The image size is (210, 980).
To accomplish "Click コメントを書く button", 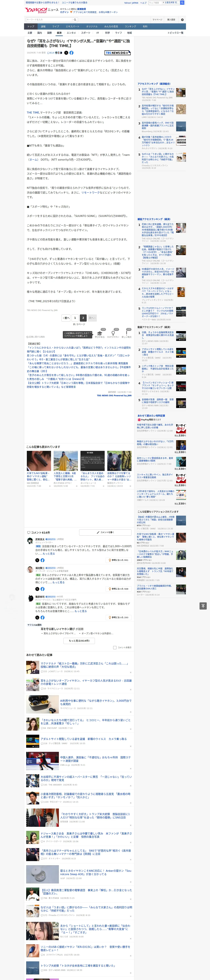I will coord(105,532).
